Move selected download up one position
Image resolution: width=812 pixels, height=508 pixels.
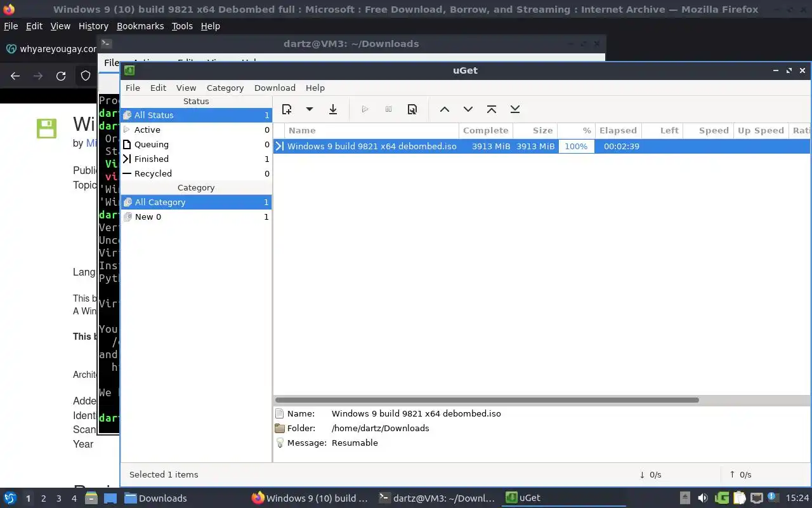(445, 109)
